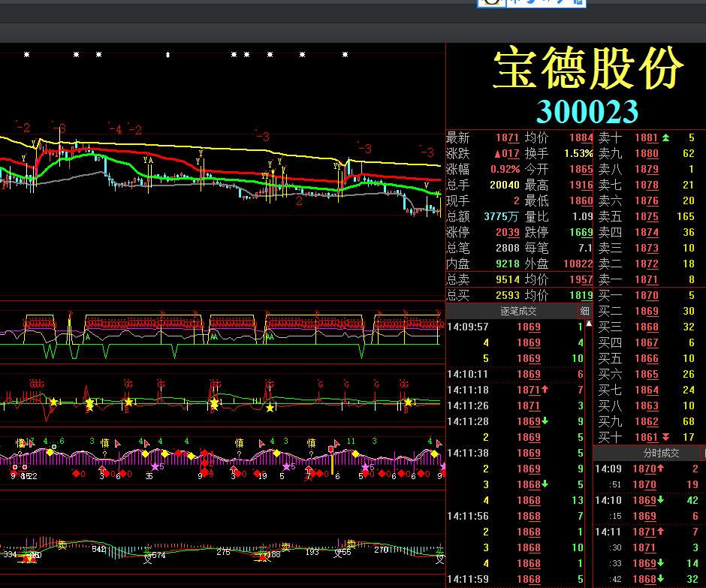Image resolution: width=706 pixels, height=588 pixels.
Task: Select the 最新 price value
Action: (508, 137)
